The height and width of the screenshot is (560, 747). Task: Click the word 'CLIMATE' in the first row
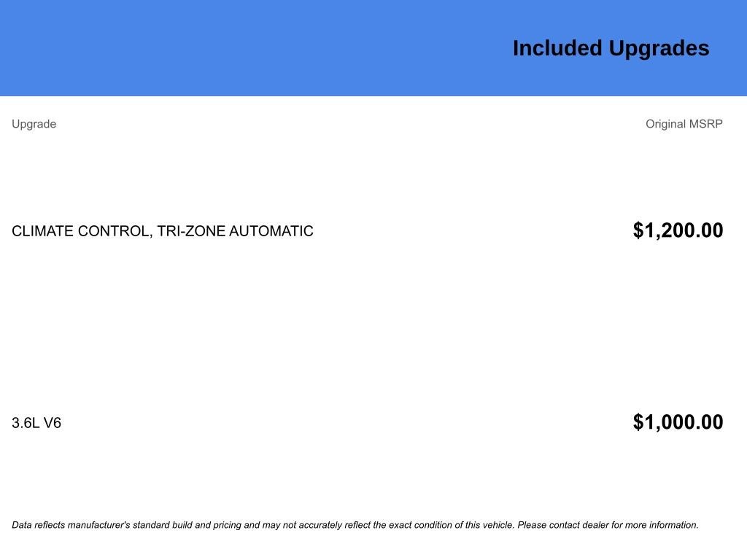(x=42, y=231)
